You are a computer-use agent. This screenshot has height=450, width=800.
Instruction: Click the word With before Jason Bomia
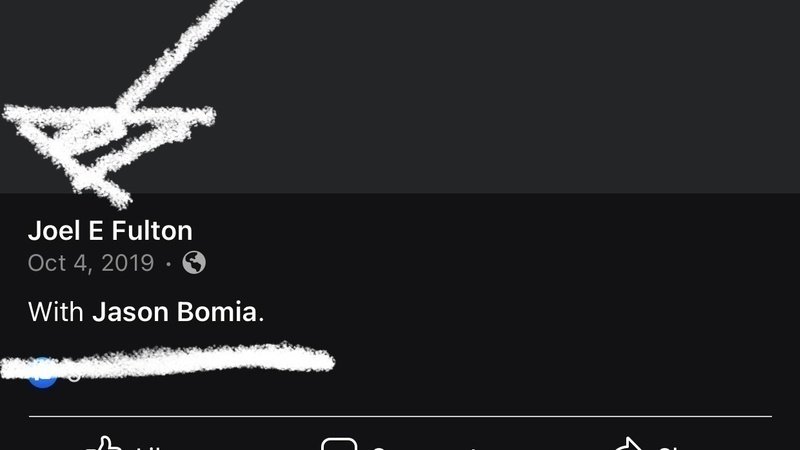(56, 312)
